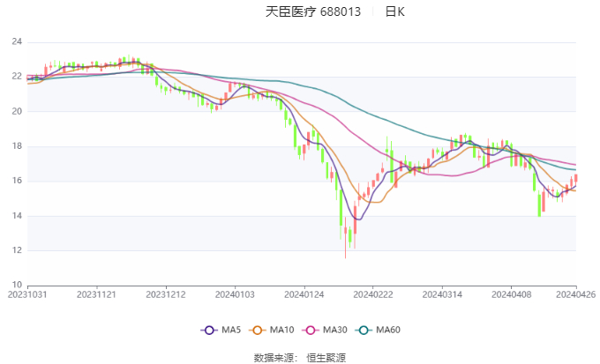Toggle the MA60 series via its text label
Viewport: 600px width, 364px height.
click(388, 330)
